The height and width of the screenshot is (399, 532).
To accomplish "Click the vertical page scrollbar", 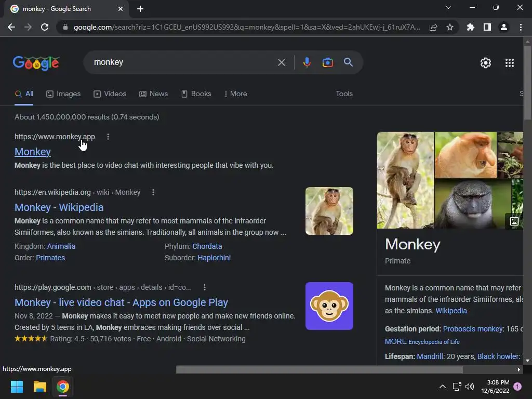I will tap(527, 82).
